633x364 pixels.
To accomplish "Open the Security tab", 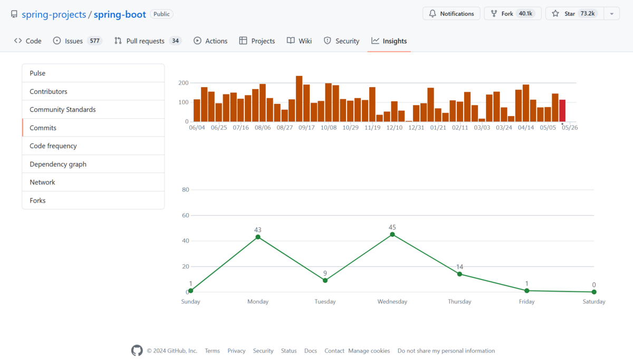I will (x=341, y=41).
